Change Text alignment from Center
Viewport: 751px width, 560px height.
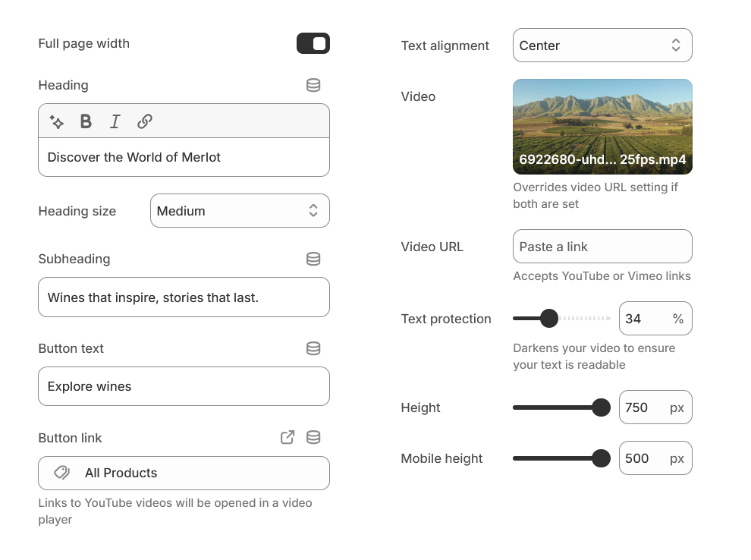tap(602, 45)
